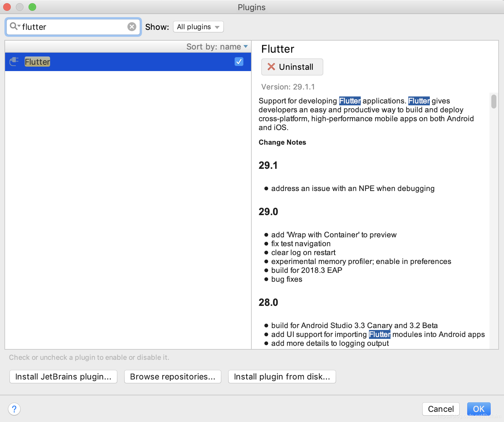
Task: Disable the Flutter plugin checkbox
Action: pos(239,62)
